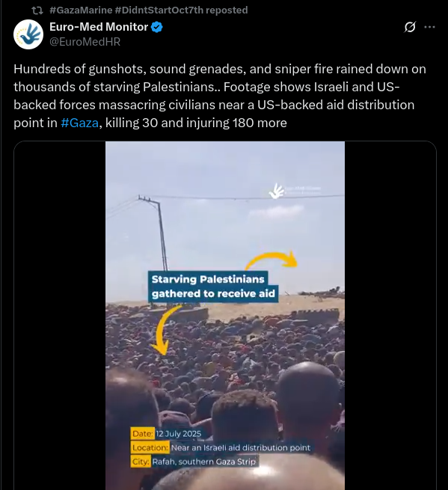Click the upper yellow arrow graphic
Image resolution: width=448 pixels, height=490 pixels.
(x=271, y=260)
